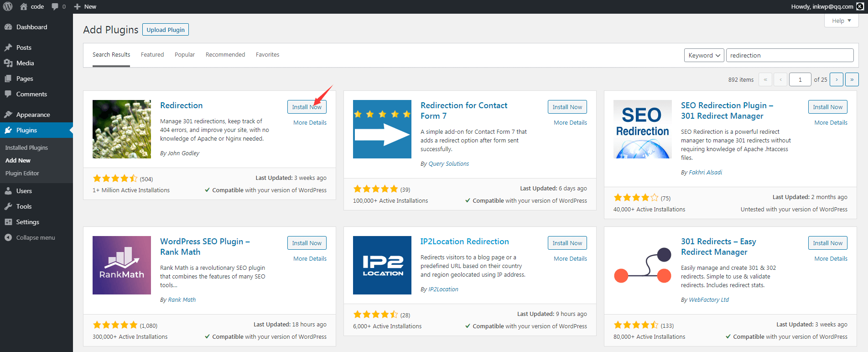Click the Upload Plugin button
Screen dimensions: 868x352
[x=166, y=30]
